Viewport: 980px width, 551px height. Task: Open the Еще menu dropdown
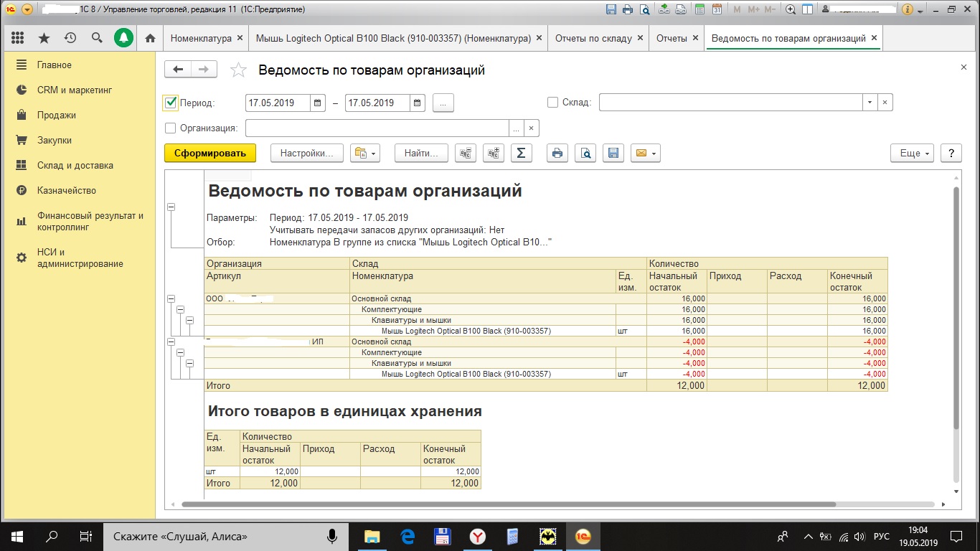pyautogui.click(x=912, y=153)
